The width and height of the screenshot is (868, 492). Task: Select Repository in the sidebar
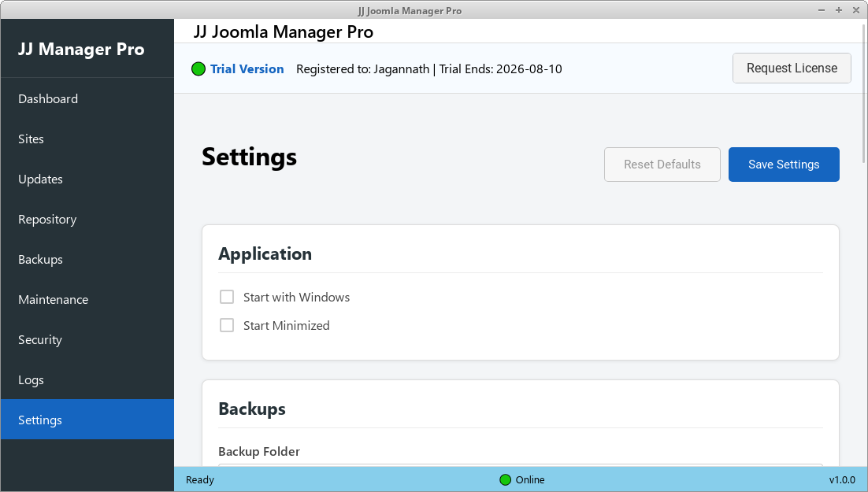(x=87, y=219)
